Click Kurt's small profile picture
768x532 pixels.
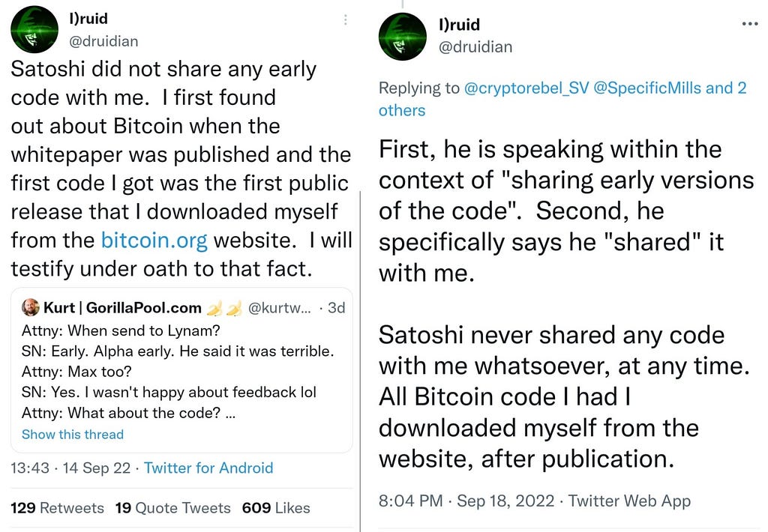tap(31, 307)
